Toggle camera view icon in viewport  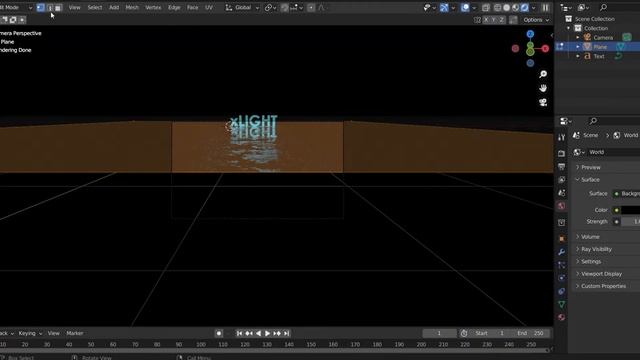click(x=543, y=102)
